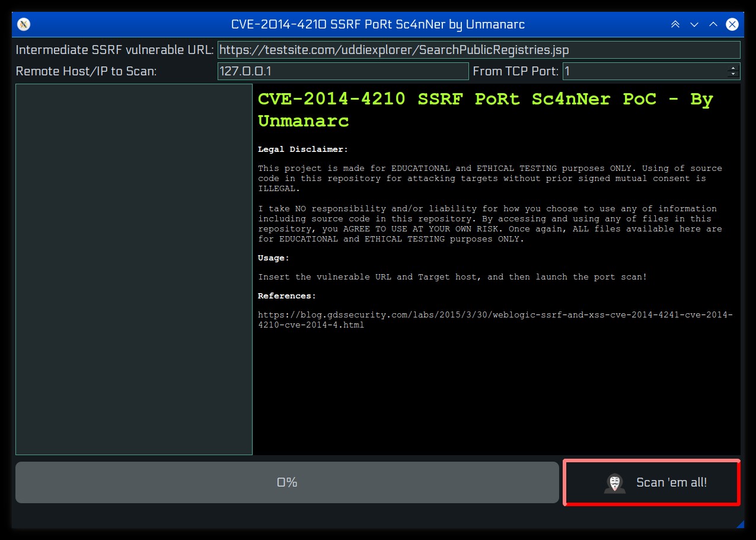The height and width of the screenshot is (540, 756).
Task: Click the 'Usage:' heading
Action: [273, 258]
